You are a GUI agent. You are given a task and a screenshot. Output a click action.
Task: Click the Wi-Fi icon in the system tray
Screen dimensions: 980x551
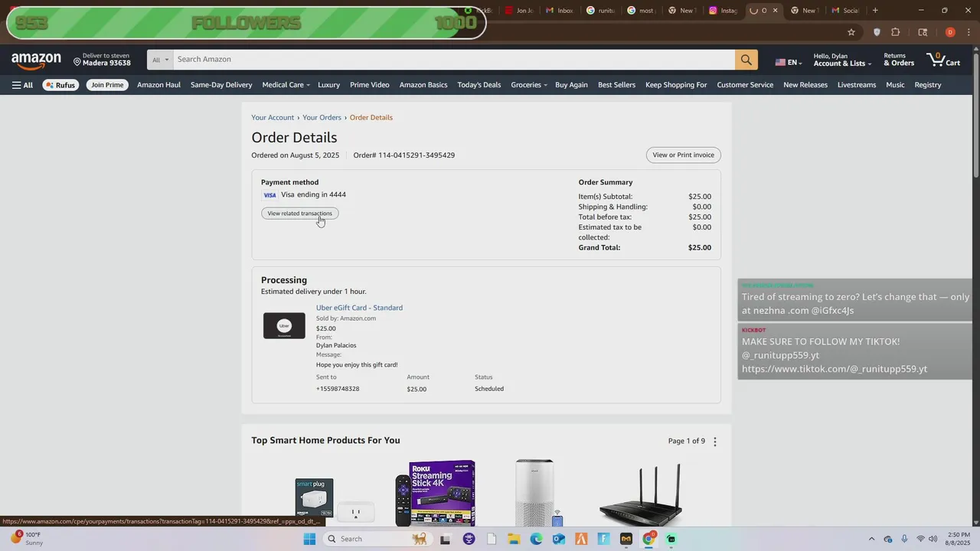(920, 539)
